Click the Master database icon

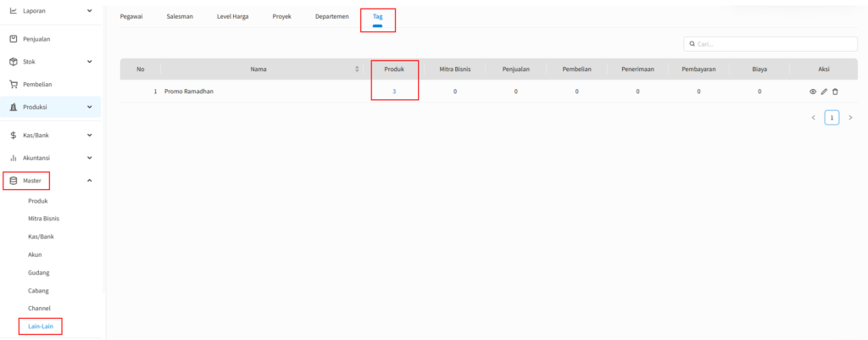click(x=14, y=181)
